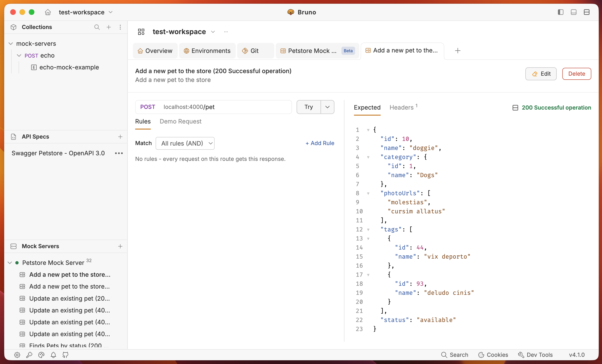
Task: Click the Try button
Action: pos(309,107)
